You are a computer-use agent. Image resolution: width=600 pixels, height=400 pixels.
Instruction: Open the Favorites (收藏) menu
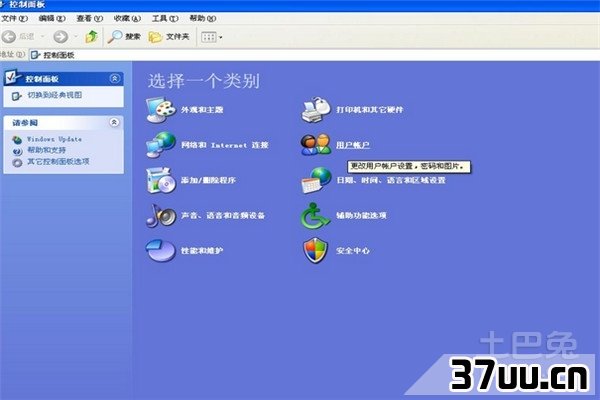pos(127,18)
